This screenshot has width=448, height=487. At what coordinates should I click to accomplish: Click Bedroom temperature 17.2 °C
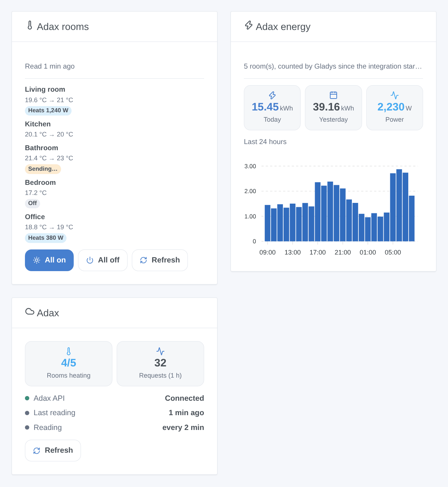(x=36, y=193)
